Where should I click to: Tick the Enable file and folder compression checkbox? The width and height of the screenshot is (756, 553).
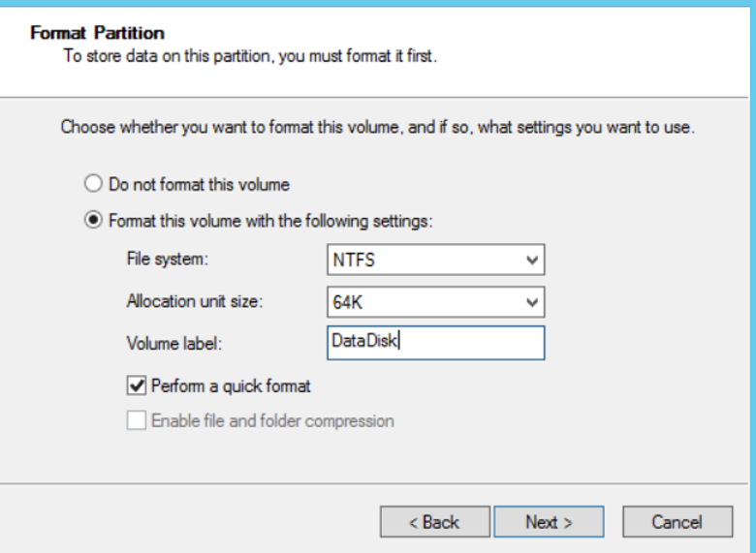point(137,420)
